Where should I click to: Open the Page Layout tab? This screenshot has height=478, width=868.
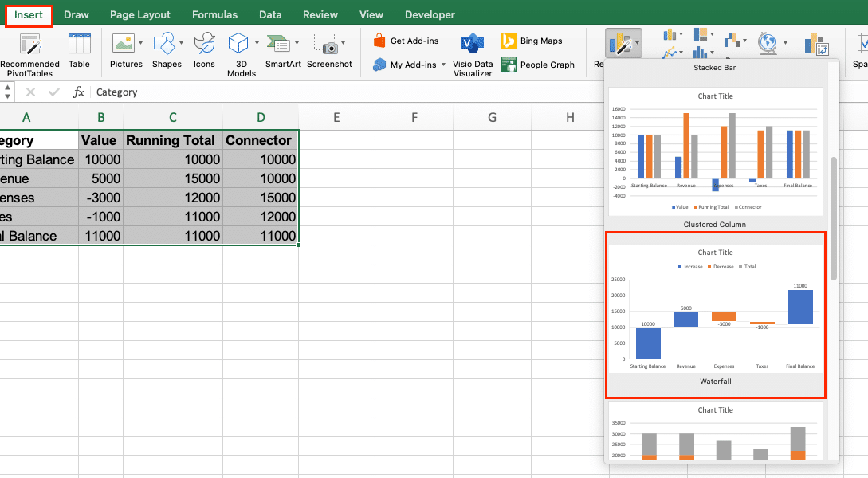[140, 15]
